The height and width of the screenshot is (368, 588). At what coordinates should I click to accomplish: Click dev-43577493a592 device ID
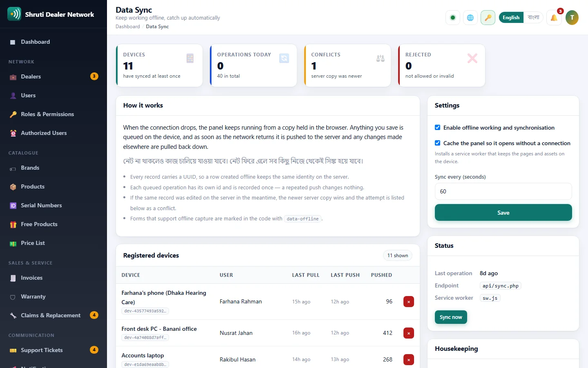pos(145,311)
